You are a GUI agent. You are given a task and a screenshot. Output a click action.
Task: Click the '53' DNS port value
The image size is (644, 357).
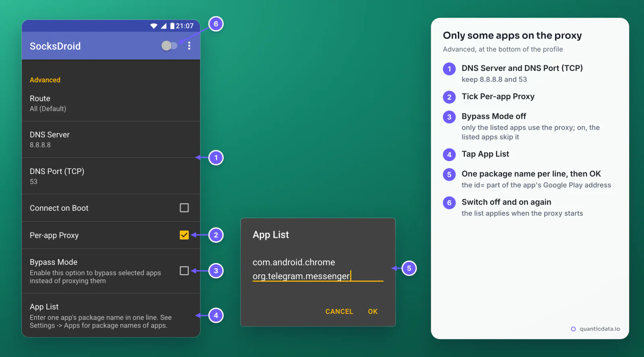(x=33, y=182)
